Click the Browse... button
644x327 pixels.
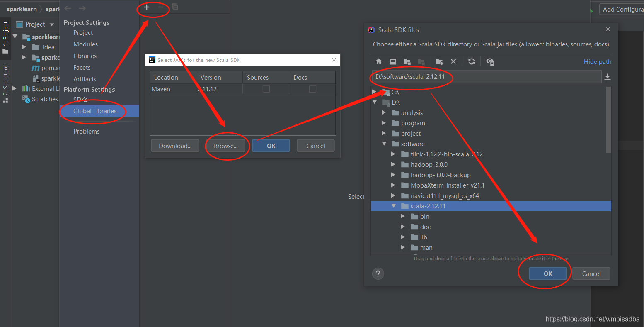pyautogui.click(x=226, y=146)
